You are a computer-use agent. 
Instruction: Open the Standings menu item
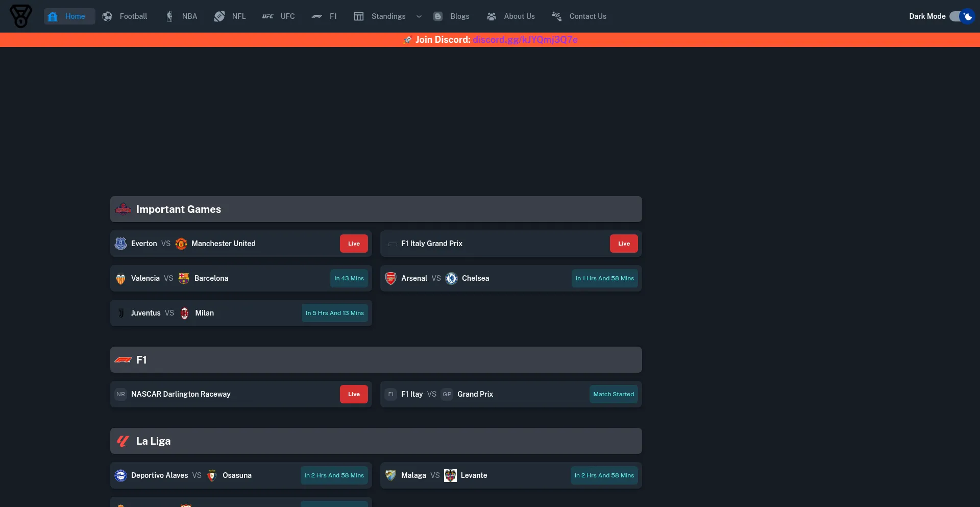(x=388, y=16)
